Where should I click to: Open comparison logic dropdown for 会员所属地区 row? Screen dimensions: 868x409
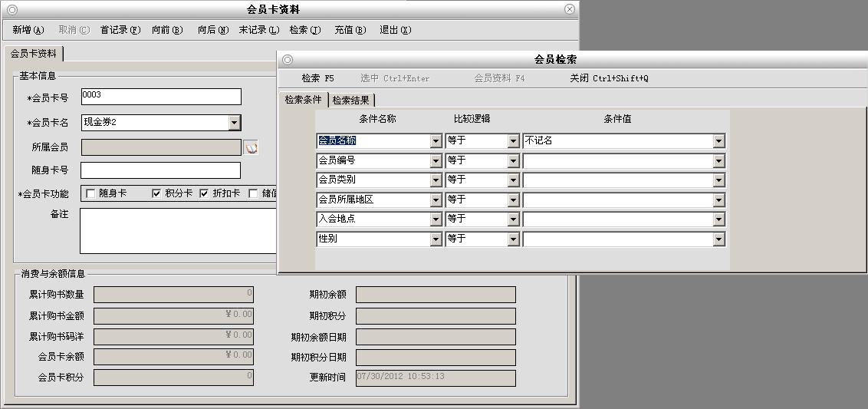click(513, 200)
